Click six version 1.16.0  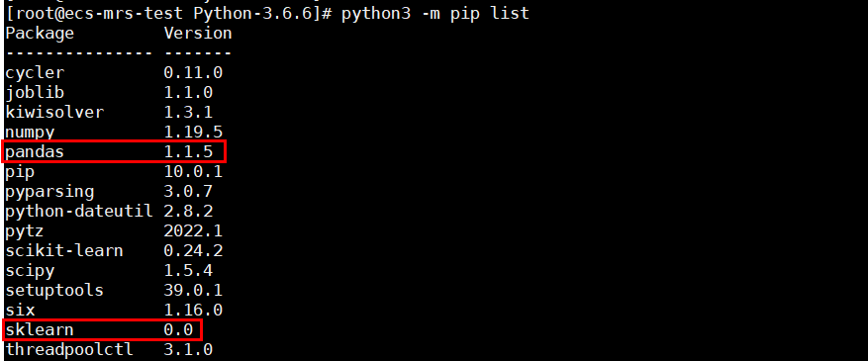193,311
